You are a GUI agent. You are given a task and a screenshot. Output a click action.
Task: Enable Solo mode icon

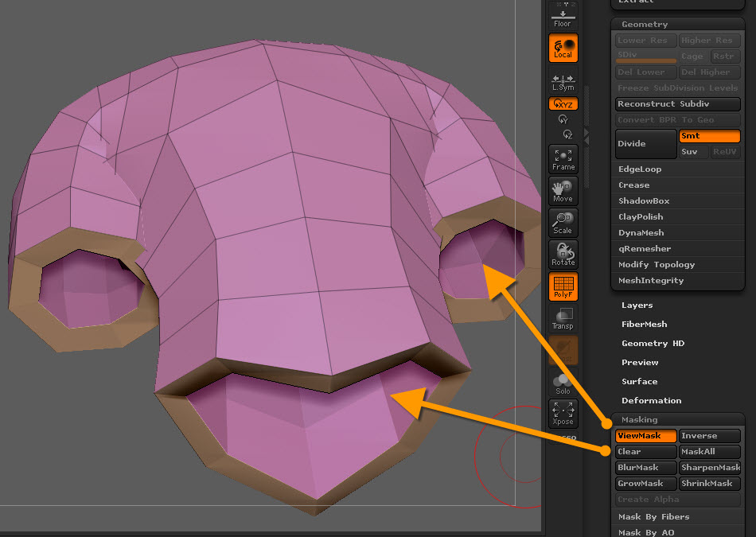click(563, 383)
